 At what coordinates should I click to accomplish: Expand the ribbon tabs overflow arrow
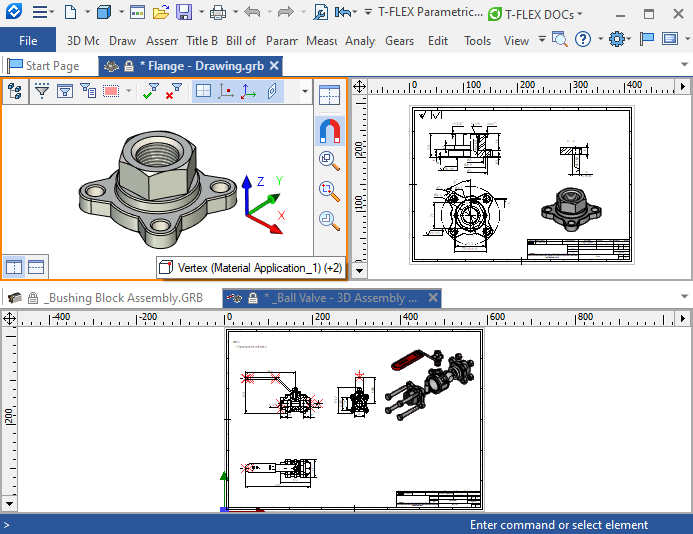(542, 39)
